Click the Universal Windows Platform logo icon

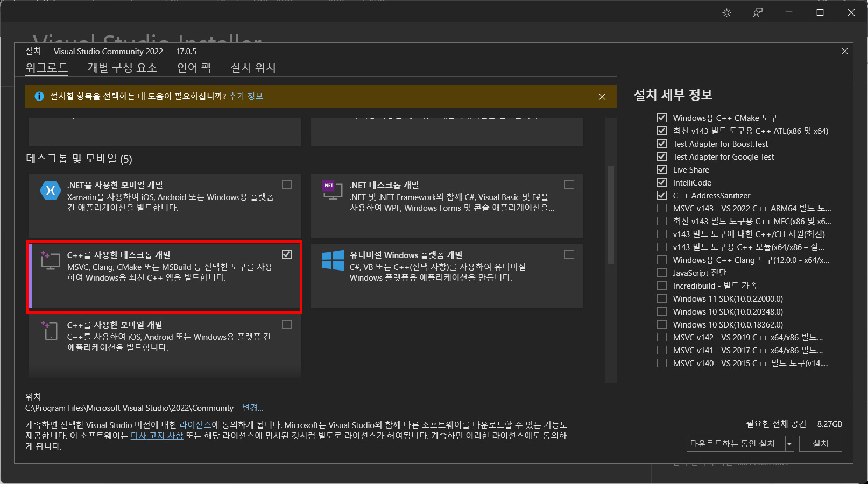[333, 260]
